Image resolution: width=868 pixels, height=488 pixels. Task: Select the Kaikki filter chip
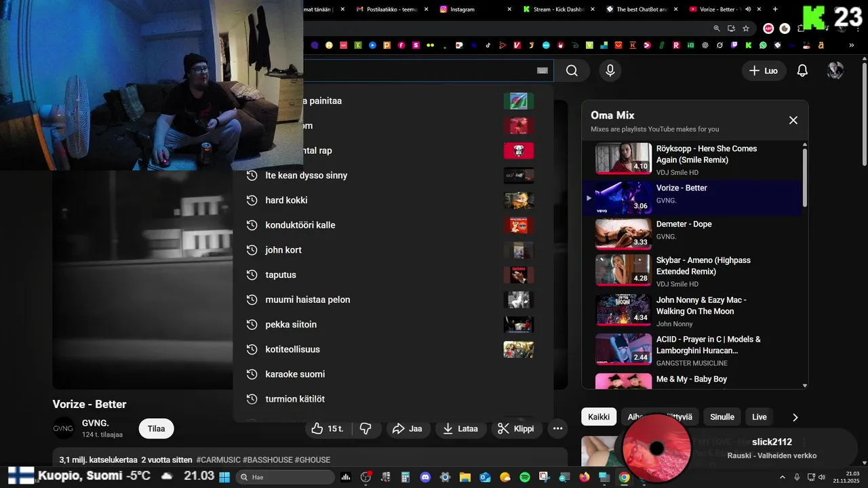point(599,417)
